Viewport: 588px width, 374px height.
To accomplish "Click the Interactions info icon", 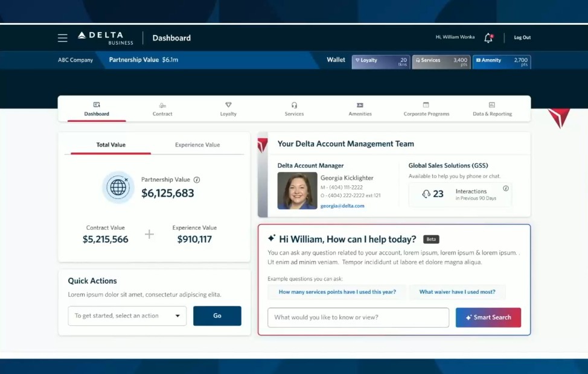I will 505,188.
